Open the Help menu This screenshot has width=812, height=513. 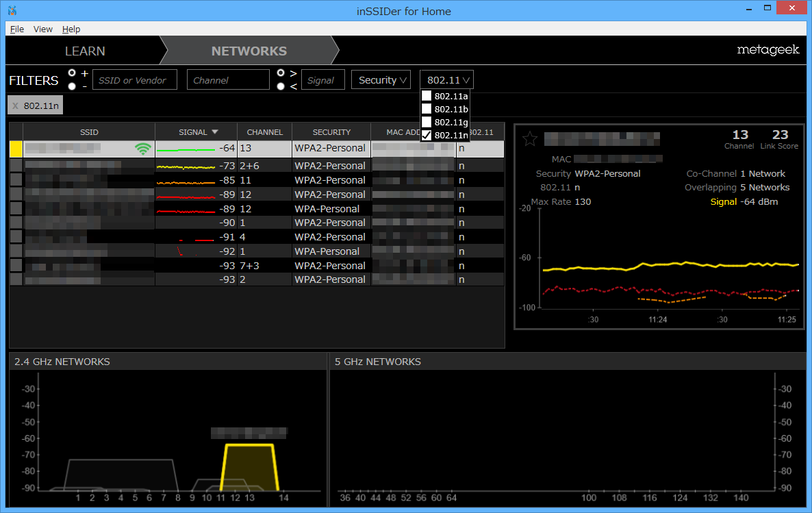point(71,29)
